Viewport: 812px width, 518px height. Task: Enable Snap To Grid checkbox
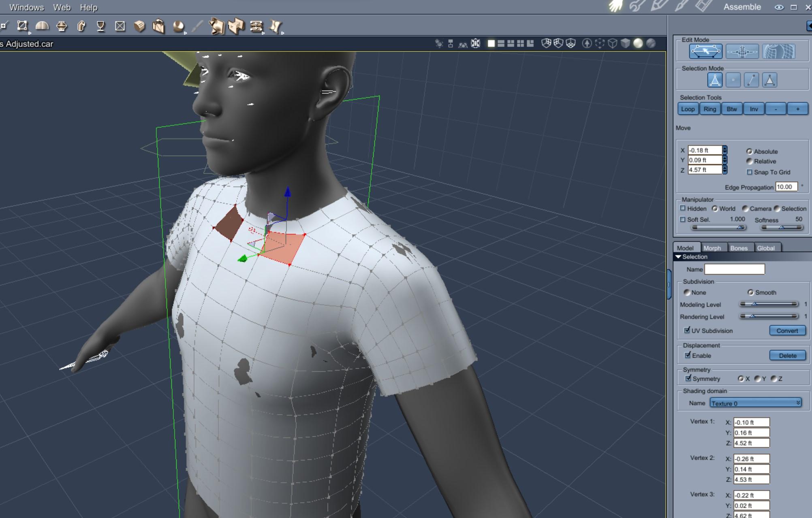(x=749, y=172)
